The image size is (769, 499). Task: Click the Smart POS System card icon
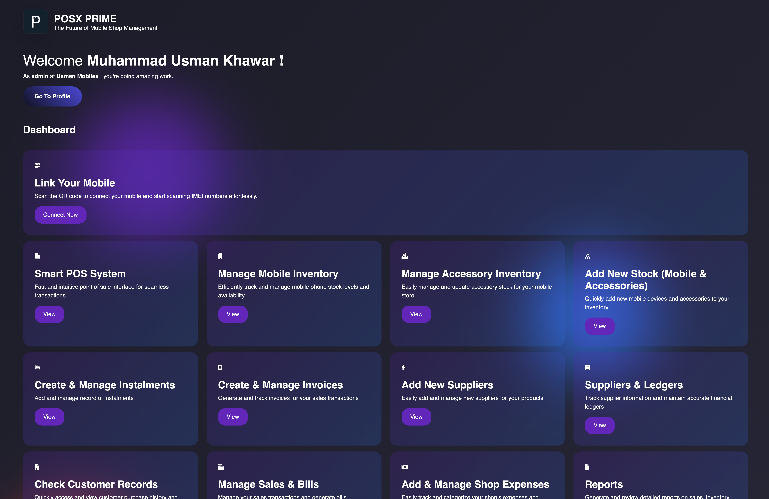(38, 256)
